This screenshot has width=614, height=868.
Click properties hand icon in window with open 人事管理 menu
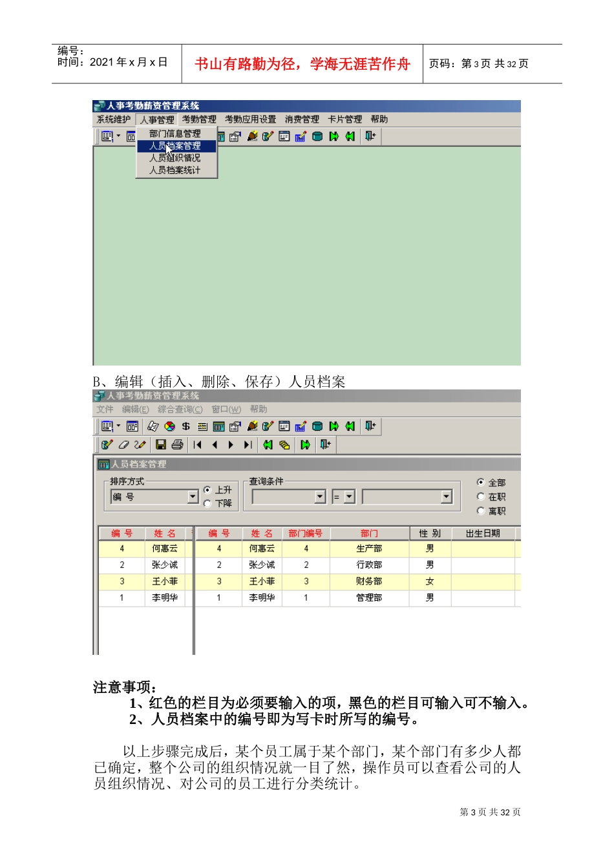[235, 136]
